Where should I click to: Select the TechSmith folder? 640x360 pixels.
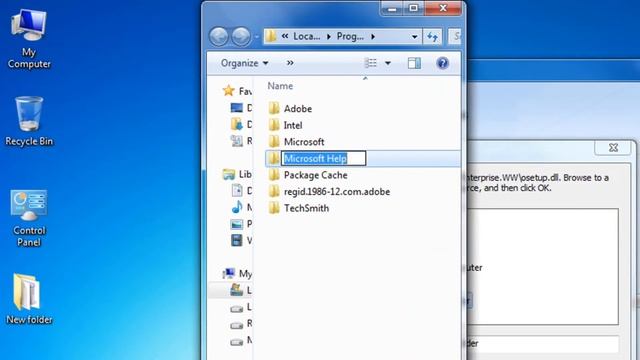click(x=306, y=208)
